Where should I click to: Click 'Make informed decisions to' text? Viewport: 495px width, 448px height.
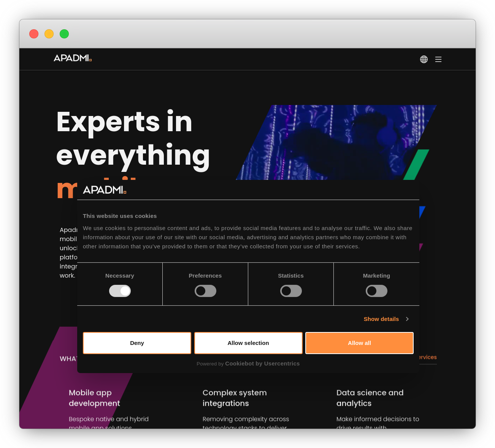pos(378,419)
